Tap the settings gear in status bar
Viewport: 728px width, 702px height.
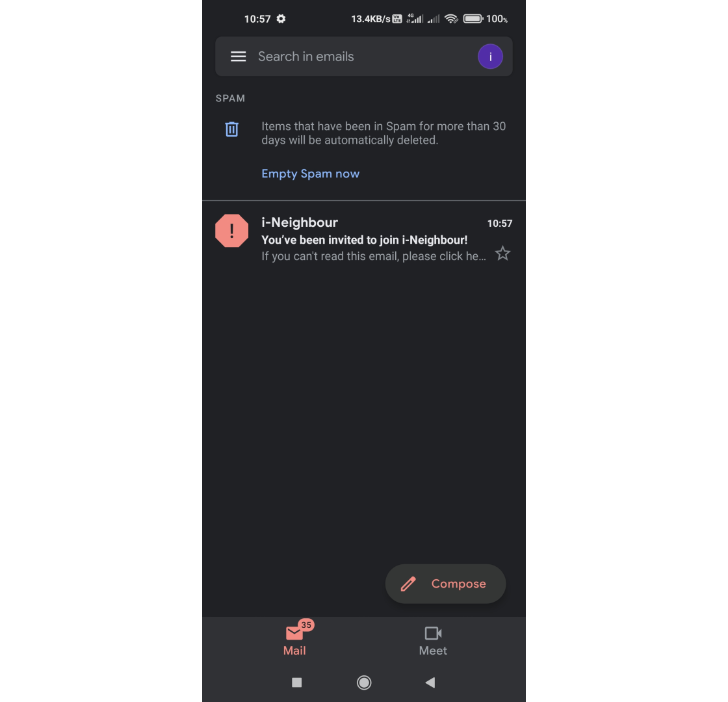tap(281, 19)
